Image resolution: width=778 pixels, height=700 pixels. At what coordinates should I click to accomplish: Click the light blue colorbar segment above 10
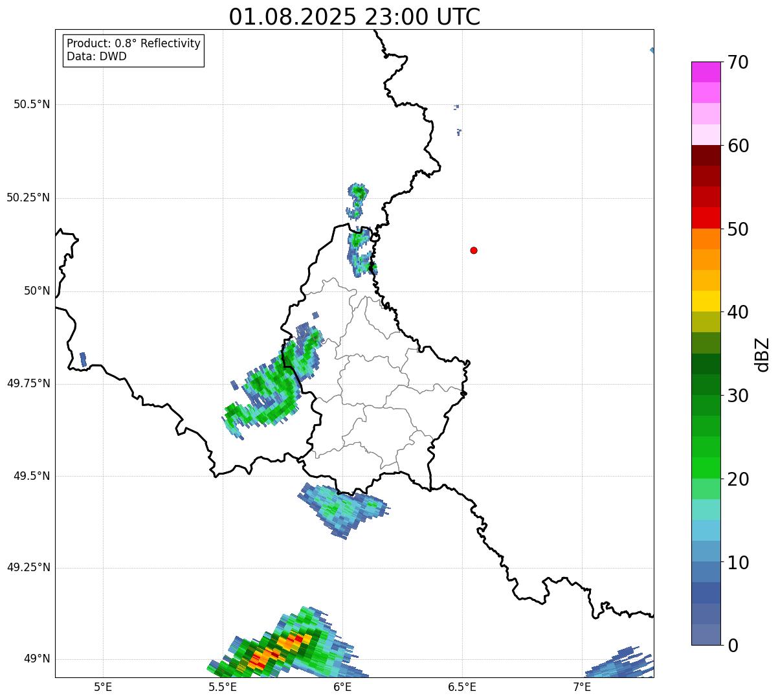click(706, 551)
